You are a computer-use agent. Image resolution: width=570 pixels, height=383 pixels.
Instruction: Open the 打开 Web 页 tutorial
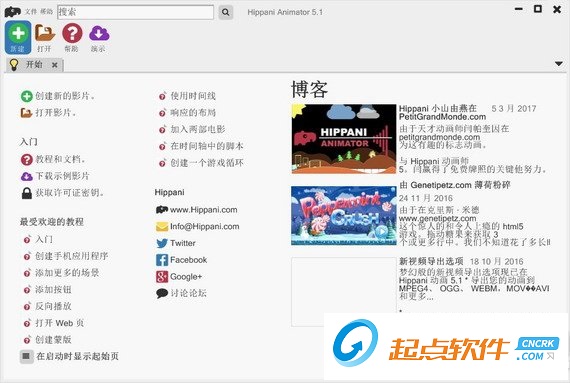coord(60,323)
